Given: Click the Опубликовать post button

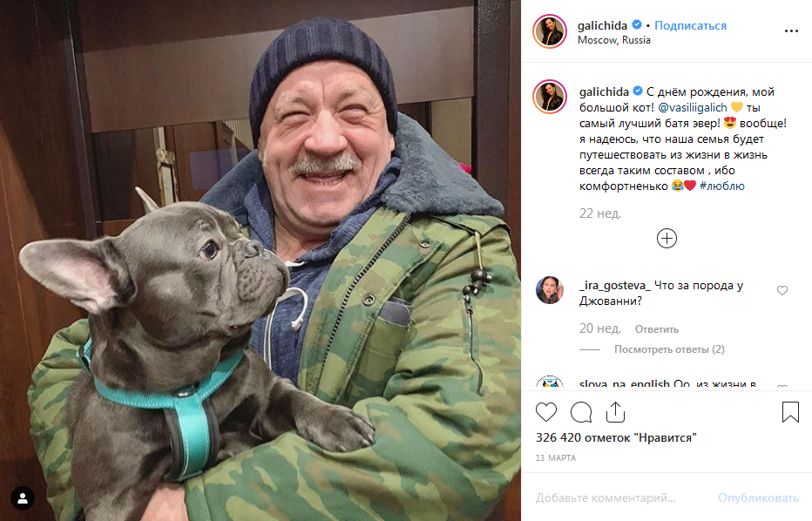Looking at the screenshot, I should (758, 497).
